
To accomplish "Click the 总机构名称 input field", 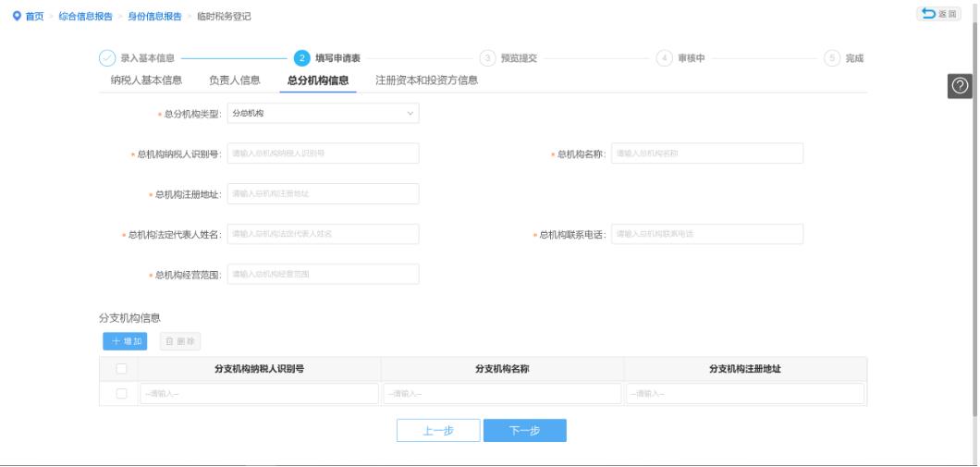I will coord(707,154).
